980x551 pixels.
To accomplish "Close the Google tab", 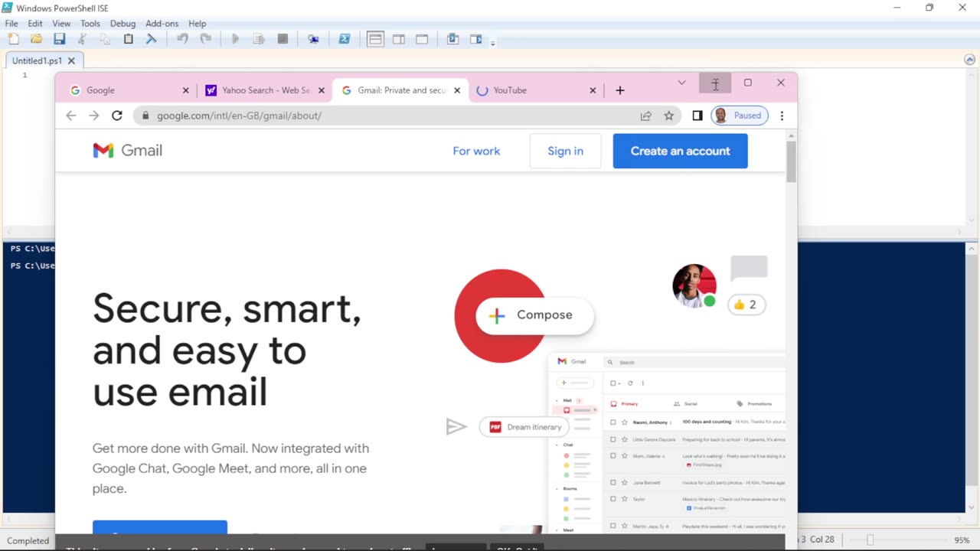I will (185, 90).
